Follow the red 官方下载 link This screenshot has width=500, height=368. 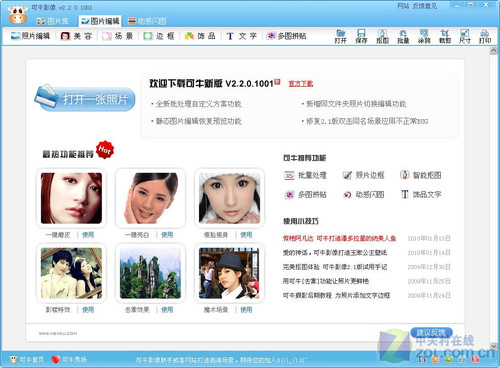click(301, 84)
